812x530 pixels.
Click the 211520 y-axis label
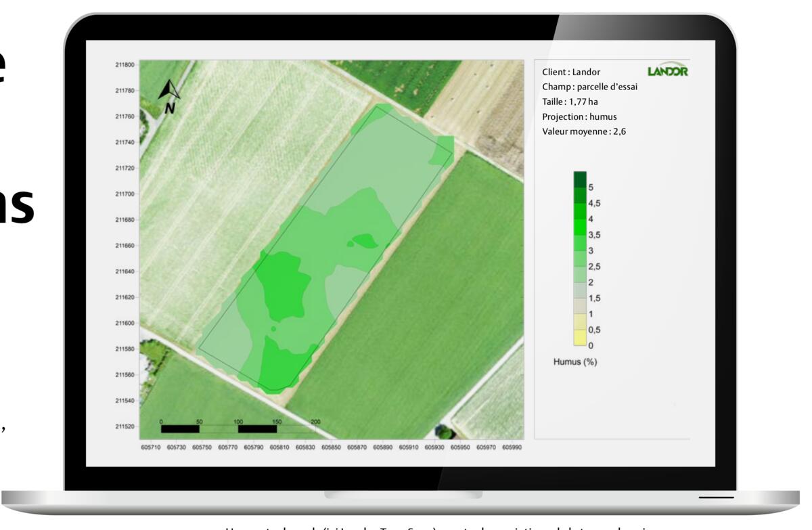pos(125,426)
